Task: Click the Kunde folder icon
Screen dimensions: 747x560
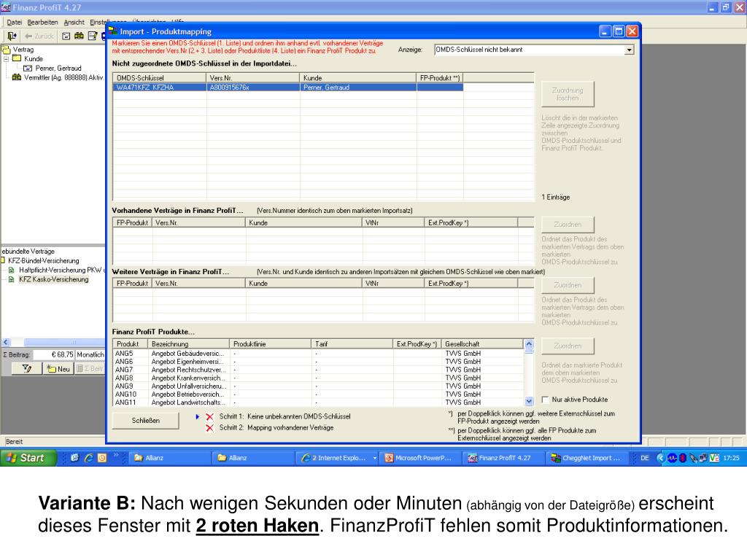Action: pyautogui.click(x=18, y=58)
